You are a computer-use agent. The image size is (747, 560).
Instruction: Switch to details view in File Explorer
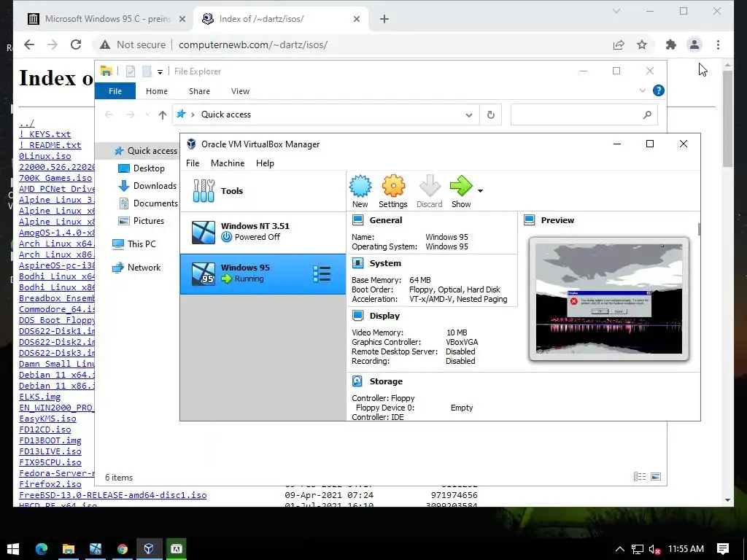pos(640,477)
